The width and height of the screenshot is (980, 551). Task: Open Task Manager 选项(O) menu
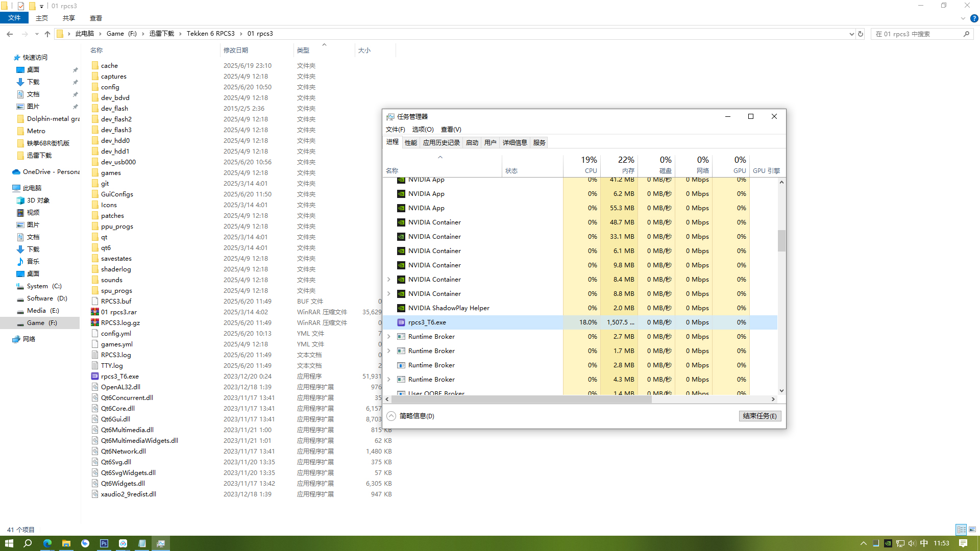423,129
